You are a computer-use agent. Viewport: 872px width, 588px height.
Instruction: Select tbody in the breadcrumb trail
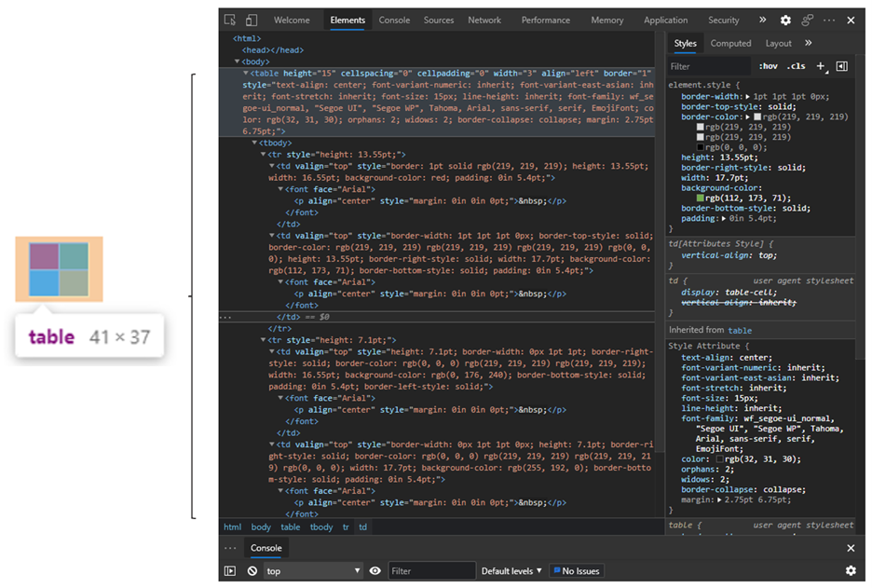click(x=320, y=526)
